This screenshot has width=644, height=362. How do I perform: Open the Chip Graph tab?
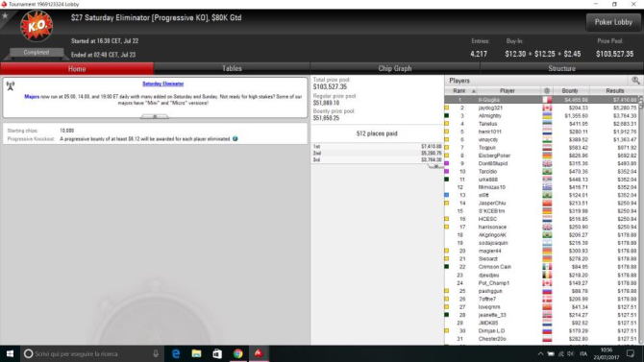[x=395, y=68]
